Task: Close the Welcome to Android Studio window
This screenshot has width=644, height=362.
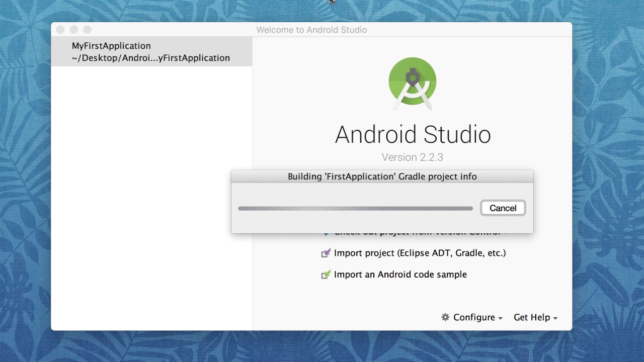Action: point(60,30)
